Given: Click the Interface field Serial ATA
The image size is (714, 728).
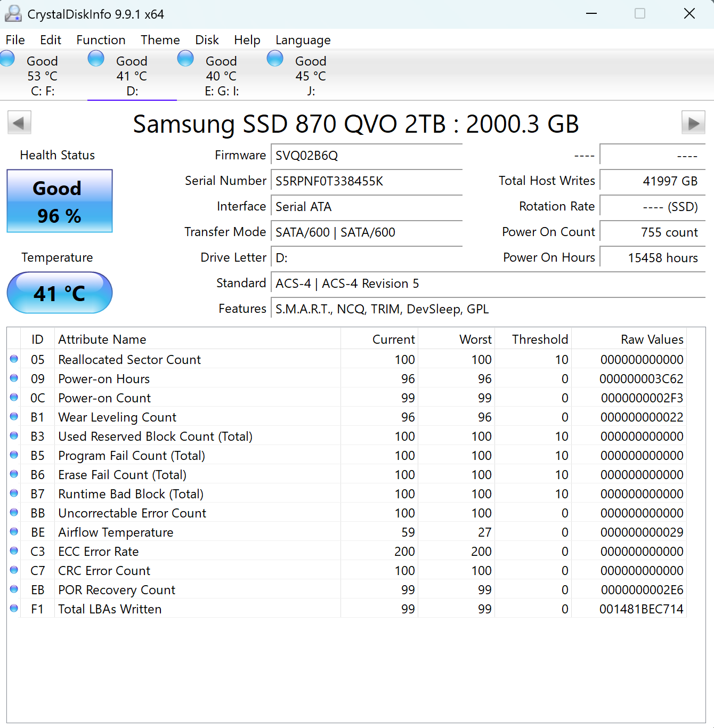Looking at the screenshot, I should coord(367,206).
